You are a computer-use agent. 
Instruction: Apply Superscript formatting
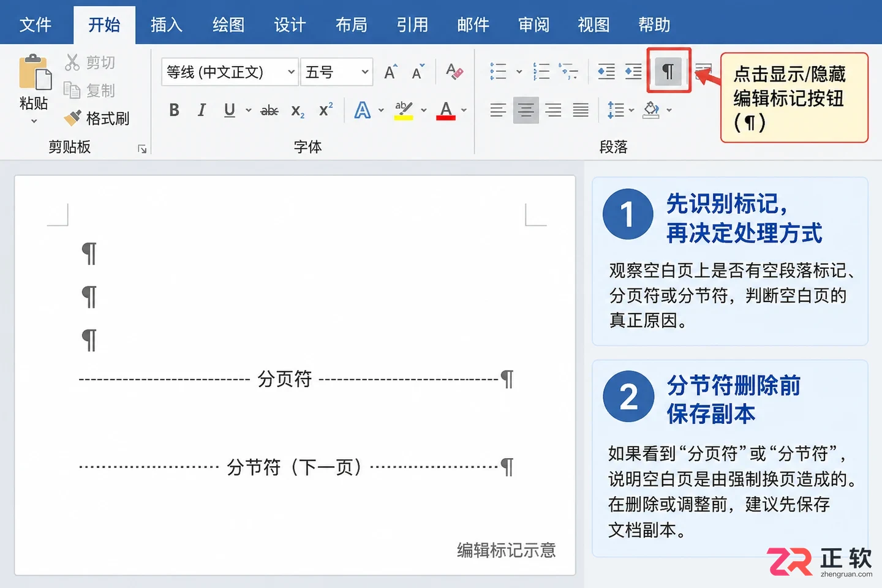pyautogui.click(x=326, y=110)
